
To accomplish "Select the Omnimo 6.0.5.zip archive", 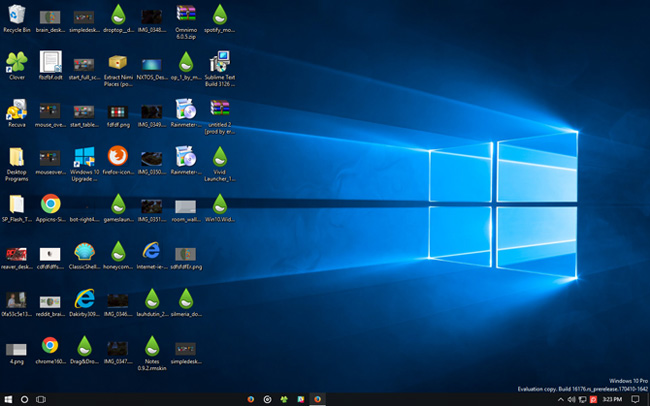I will [x=185, y=15].
